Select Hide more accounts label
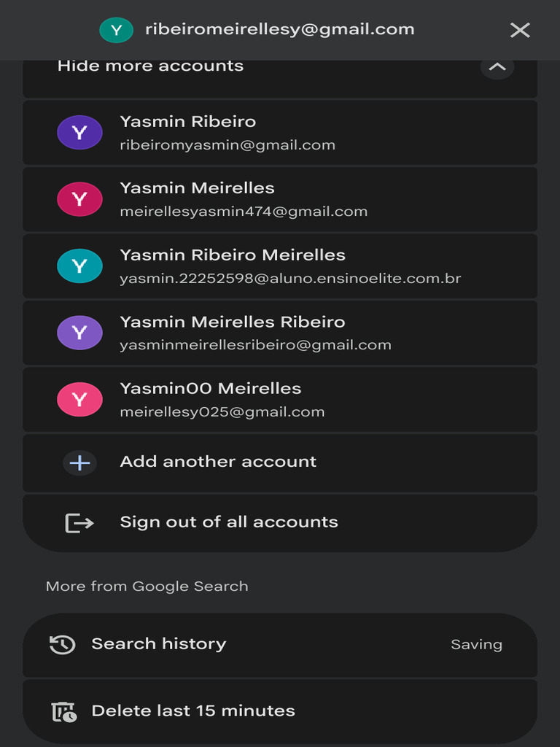Screen dimensions: 560x747 point(150,66)
